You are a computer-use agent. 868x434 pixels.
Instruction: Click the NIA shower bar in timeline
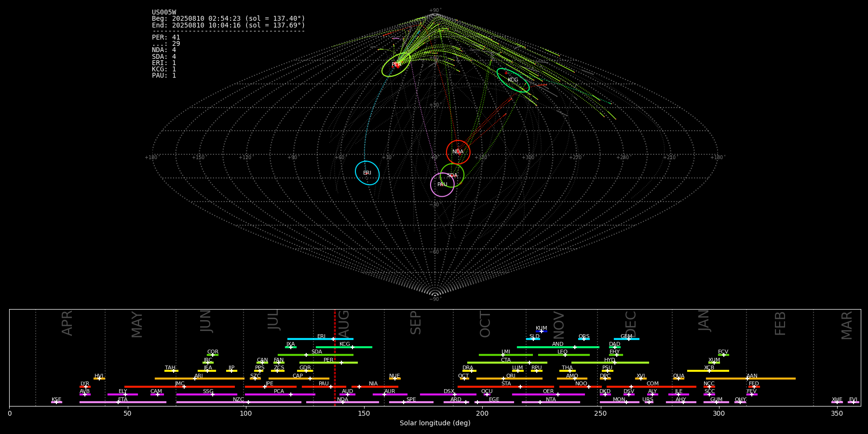click(x=375, y=387)
